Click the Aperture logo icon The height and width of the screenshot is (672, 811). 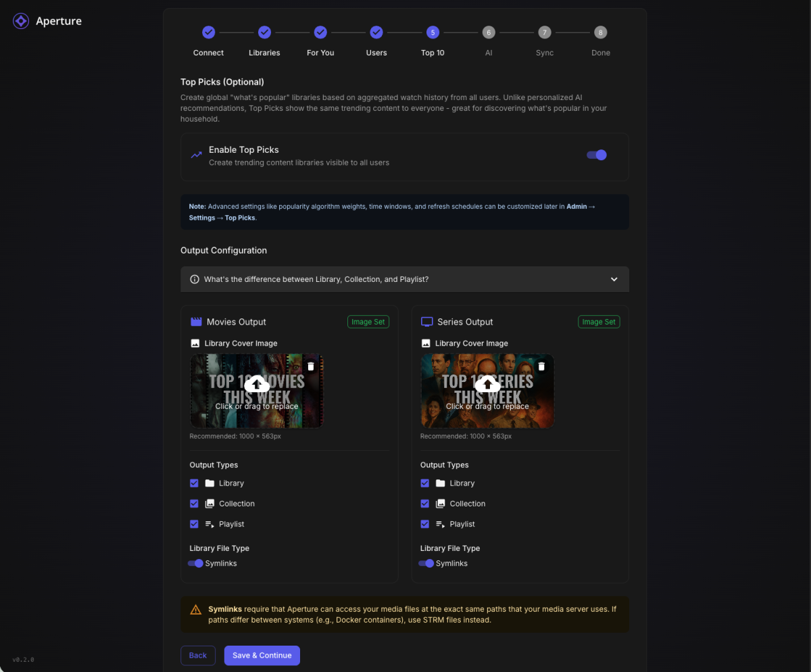pyautogui.click(x=20, y=20)
